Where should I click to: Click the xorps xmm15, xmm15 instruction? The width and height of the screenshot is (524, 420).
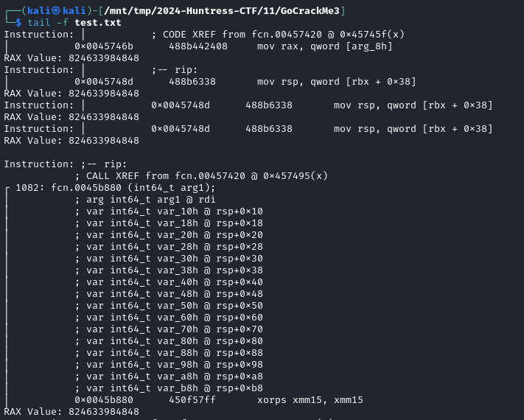click(x=310, y=399)
